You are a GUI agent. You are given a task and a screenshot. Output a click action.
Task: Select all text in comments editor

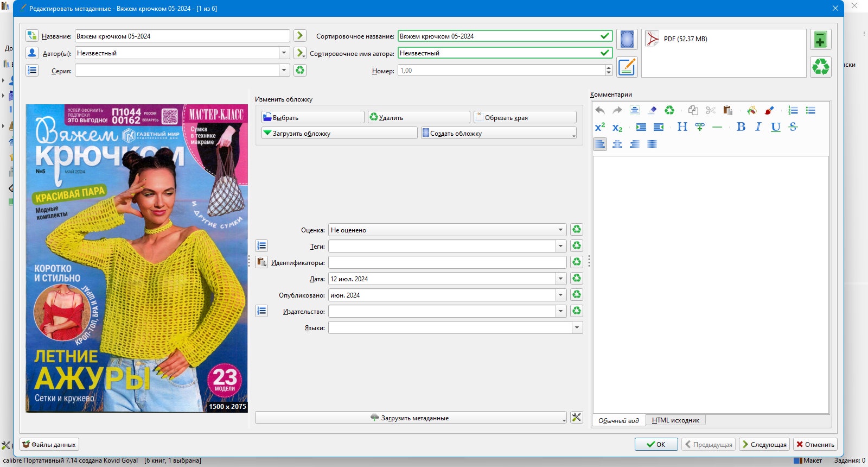[x=635, y=110]
